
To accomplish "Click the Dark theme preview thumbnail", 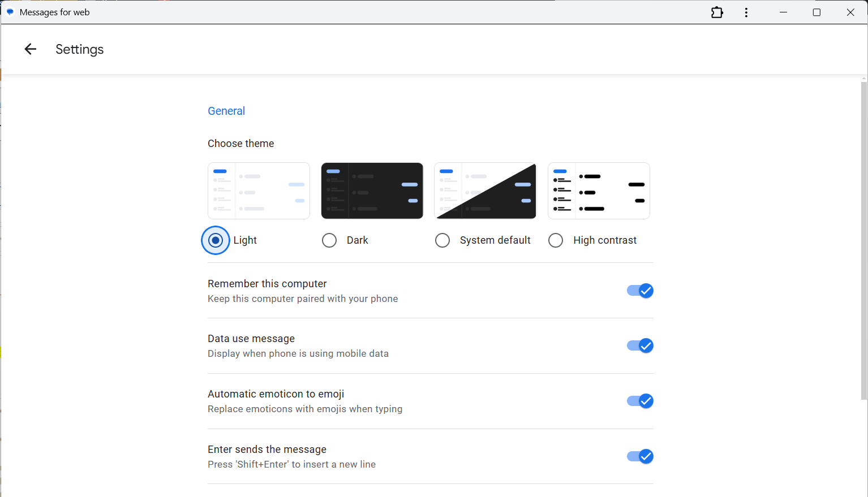I will click(x=372, y=191).
